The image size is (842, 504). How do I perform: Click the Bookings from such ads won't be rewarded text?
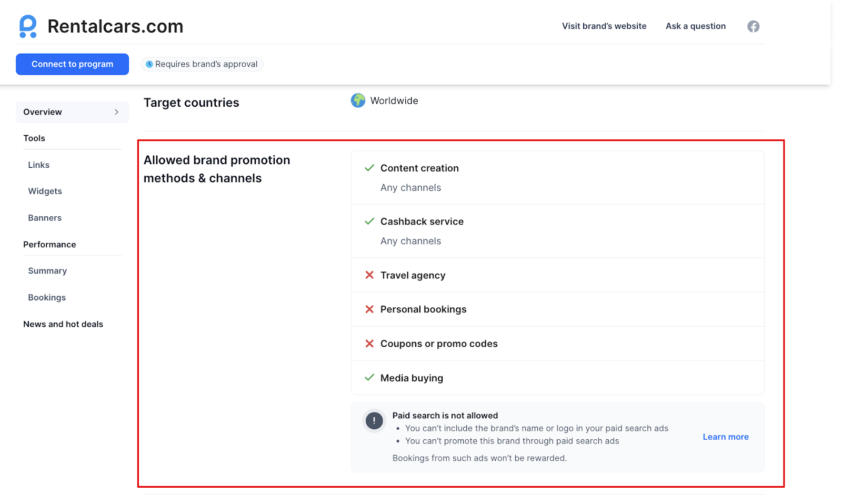(x=479, y=458)
